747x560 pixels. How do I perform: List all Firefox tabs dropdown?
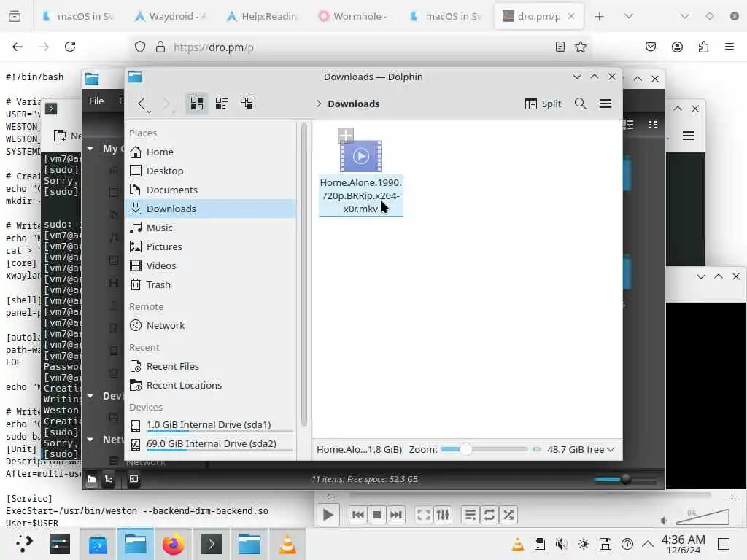tap(629, 16)
